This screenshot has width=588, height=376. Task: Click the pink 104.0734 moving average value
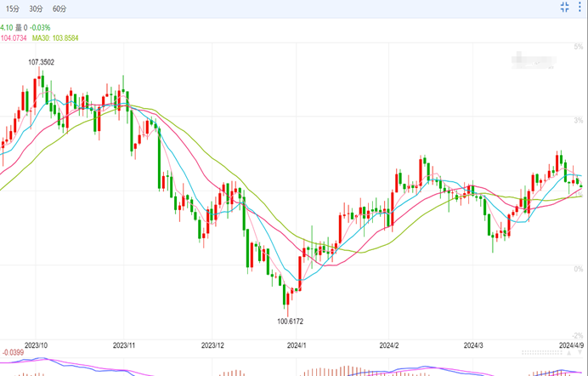[x=14, y=38]
